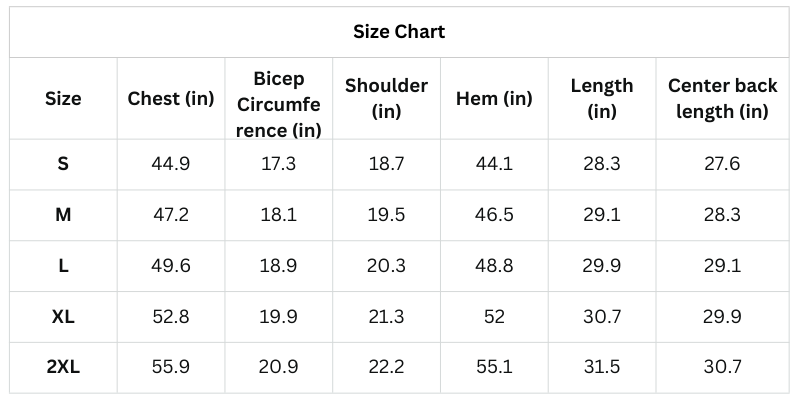Select the Bicep Circumference (in) header

(279, 104)
